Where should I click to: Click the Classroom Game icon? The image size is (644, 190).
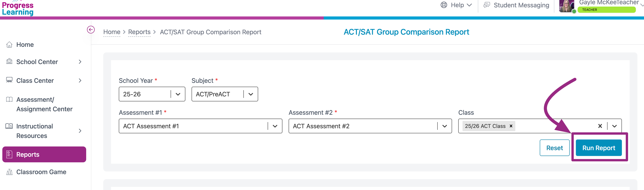(x=9, y=172)
